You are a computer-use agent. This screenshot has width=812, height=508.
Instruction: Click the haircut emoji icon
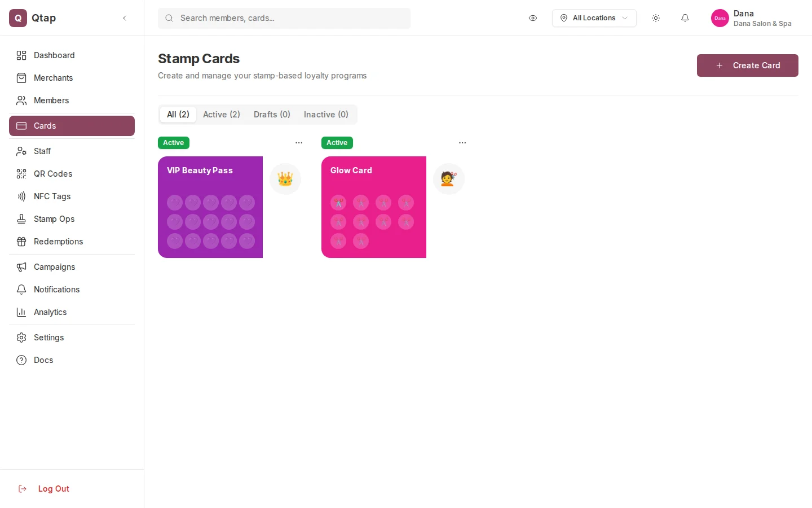449,179
